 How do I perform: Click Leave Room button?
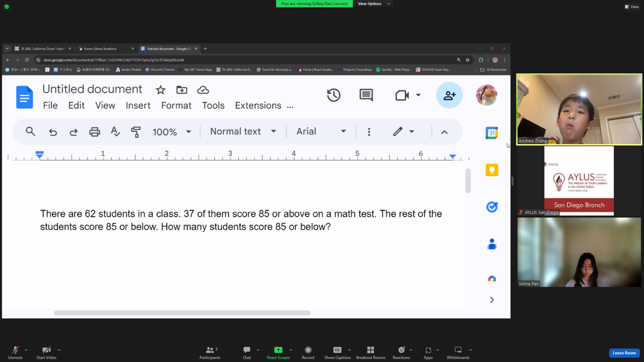624,353
